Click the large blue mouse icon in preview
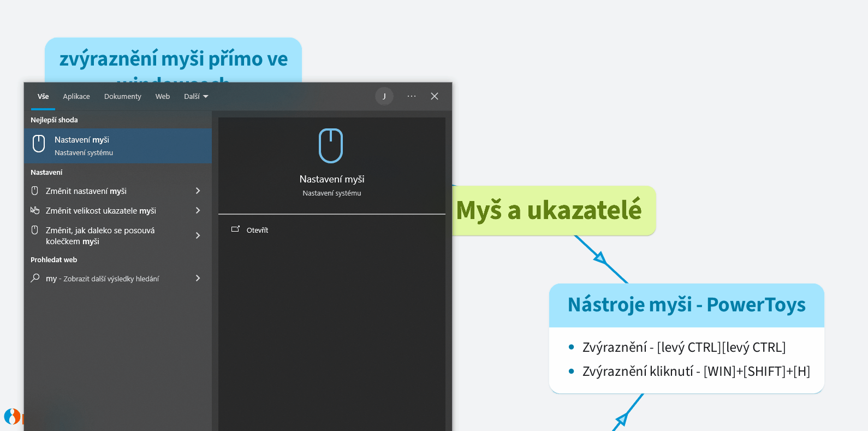Viewport: 868px width, 431px height. [331, 146]
